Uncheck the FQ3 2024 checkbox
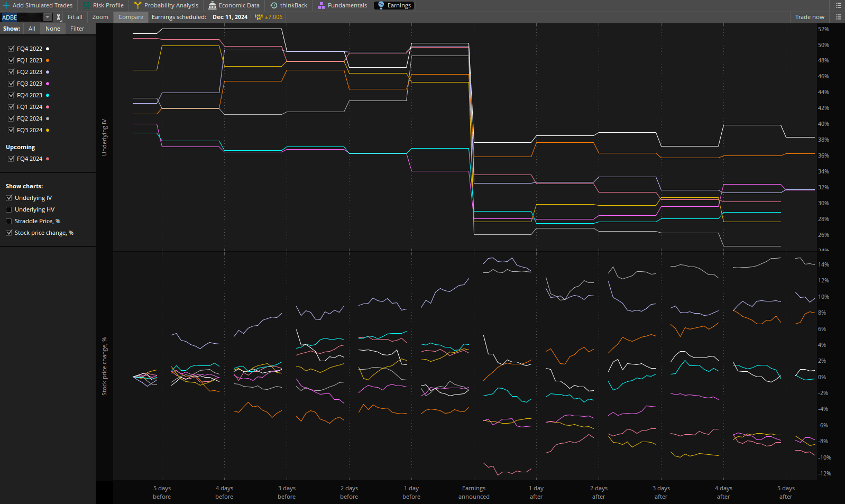 (x=11, y=130)
